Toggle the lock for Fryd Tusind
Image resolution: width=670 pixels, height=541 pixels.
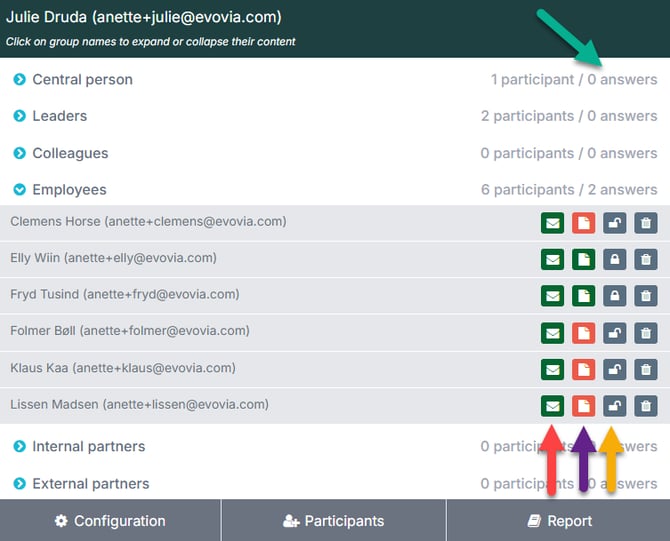(x=615, y=296)
